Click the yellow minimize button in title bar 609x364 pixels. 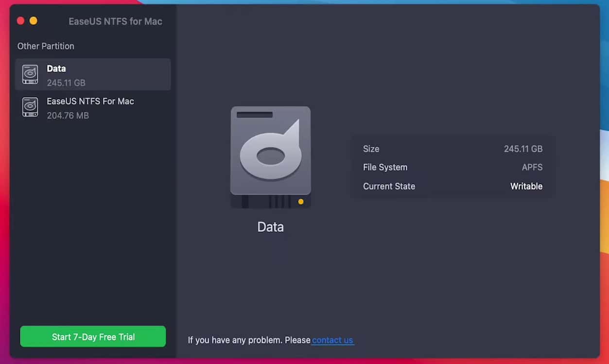click(33, 20)
